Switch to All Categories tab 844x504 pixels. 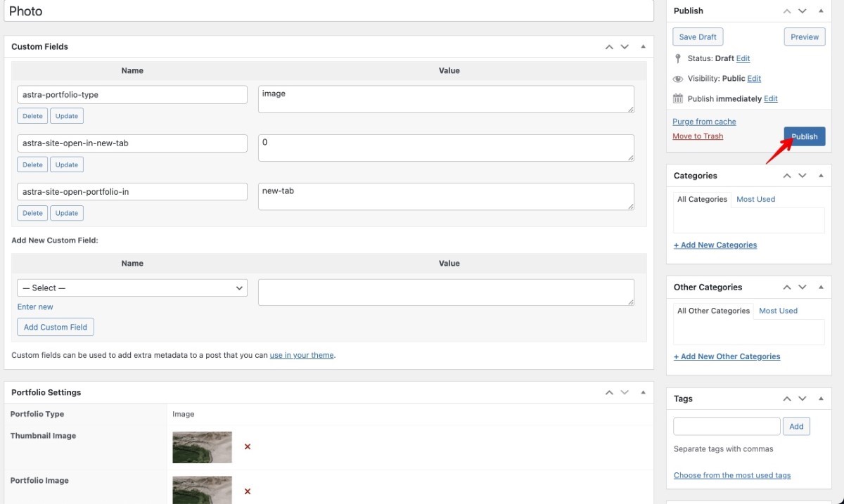point(702,199)
